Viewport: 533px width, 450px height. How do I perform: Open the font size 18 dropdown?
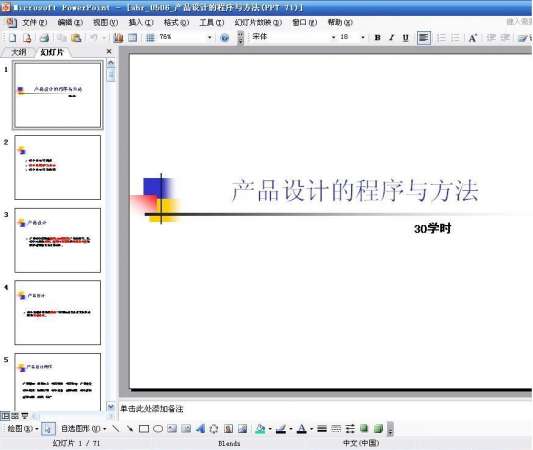tap(363, 37)
